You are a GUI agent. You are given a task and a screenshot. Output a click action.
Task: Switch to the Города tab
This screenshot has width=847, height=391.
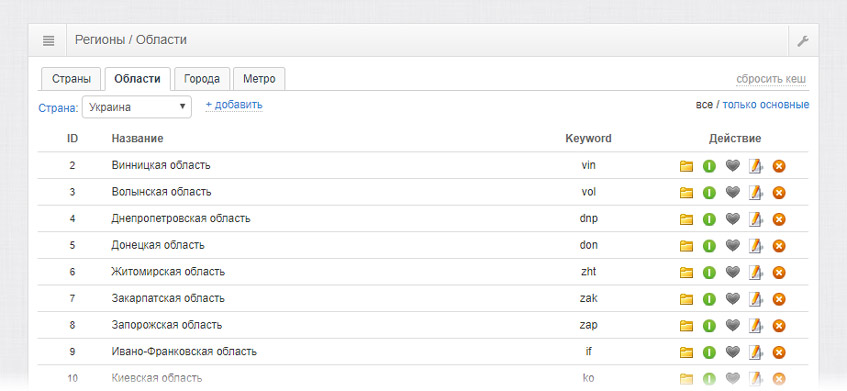(201, 79)
